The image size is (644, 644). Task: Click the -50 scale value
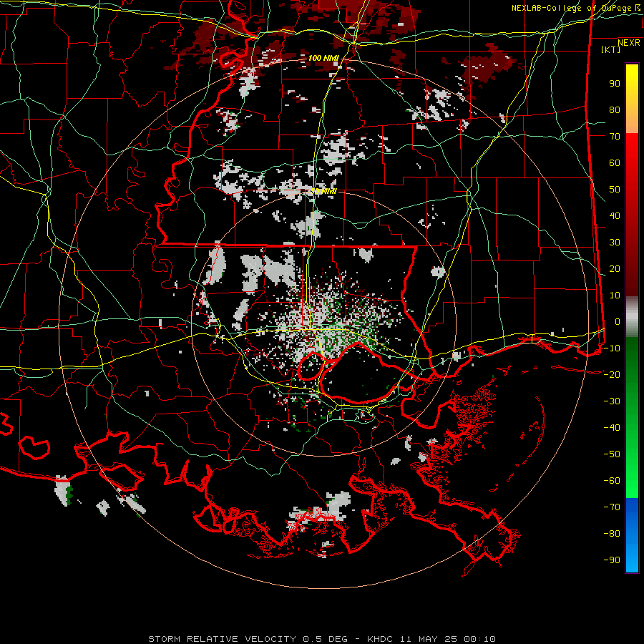pyautogui.click(x=612, y=454)
